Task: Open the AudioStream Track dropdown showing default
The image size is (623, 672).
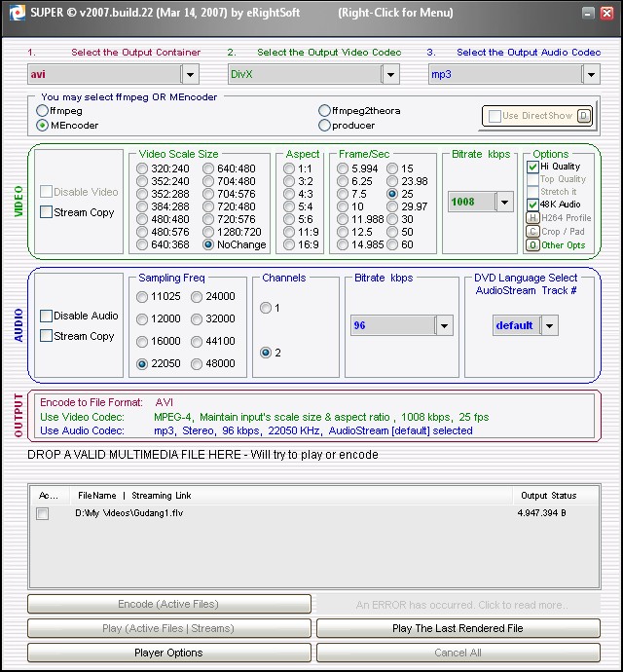Action: click(x=550, y=325)
